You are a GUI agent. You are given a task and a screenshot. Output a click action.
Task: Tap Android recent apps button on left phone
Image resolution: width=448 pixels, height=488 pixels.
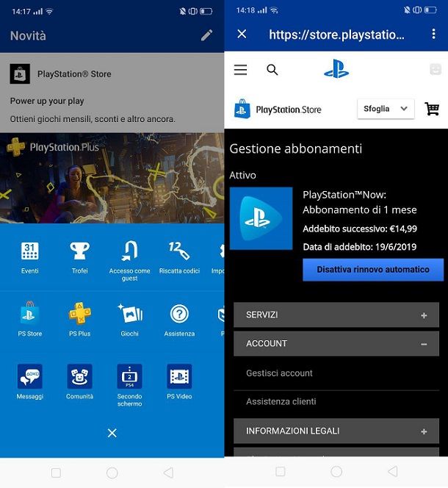point(56,473)
